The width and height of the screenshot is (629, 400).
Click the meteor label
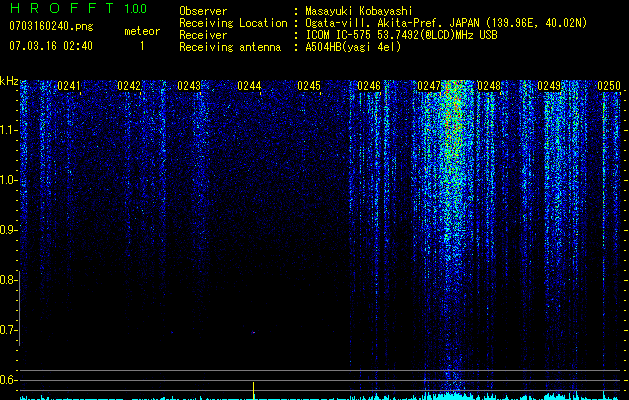(x=142, y=31)
